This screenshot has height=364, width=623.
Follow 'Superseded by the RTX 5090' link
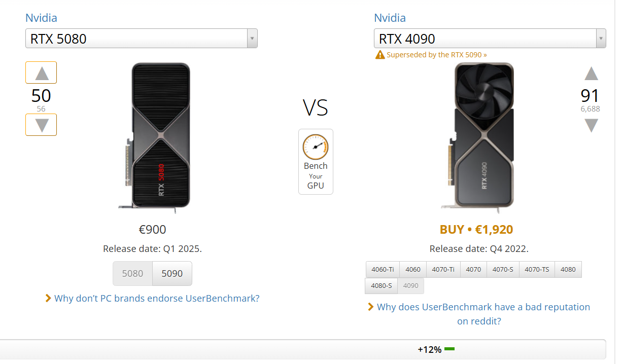(436, 55)
